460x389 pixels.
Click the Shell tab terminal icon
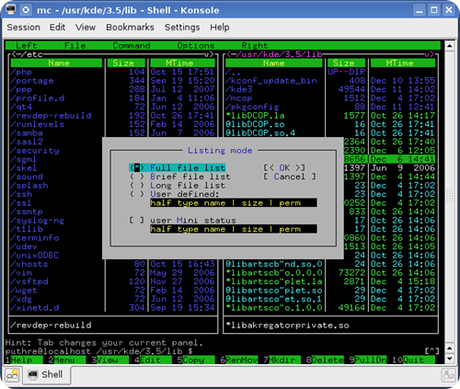pyautogui.click(x=33, y=375)
